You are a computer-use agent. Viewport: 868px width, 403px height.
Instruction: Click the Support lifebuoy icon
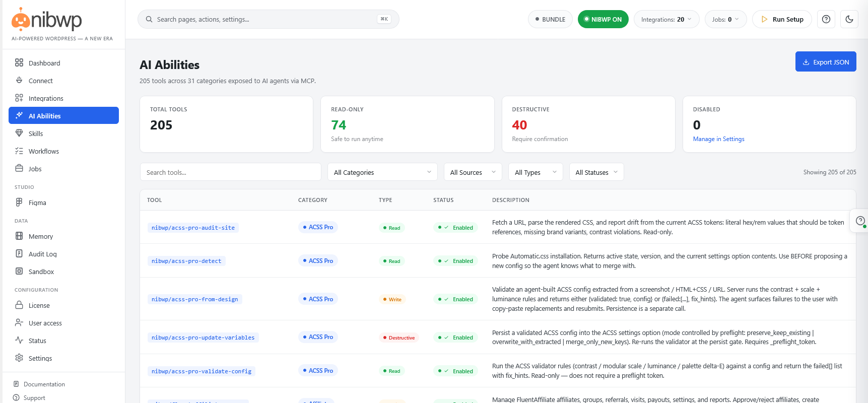tap(16, 397)
